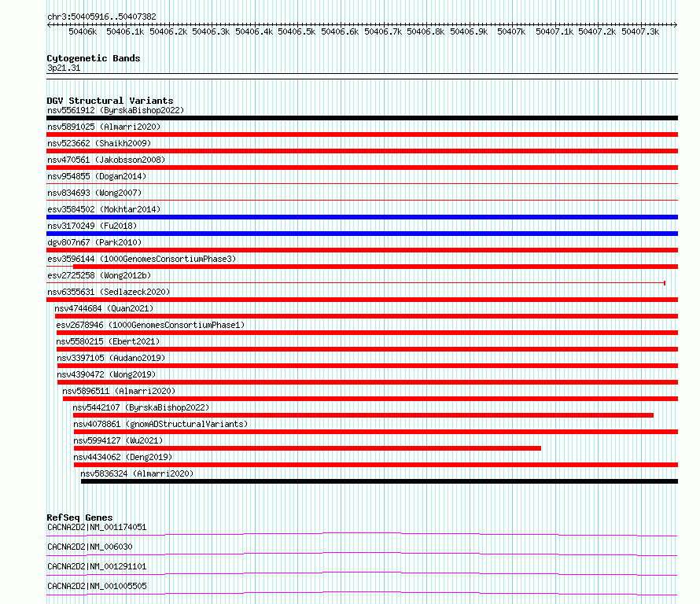The width and height of the screenshot is (700, 604).
Task: Click the black bar under nsv5561912
Action: (x=362, y=118)
